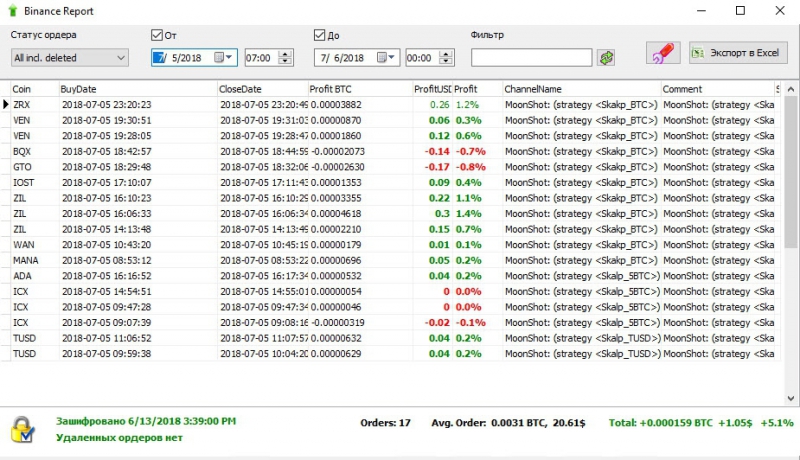Click profit value -0.00002630
Screen dimensions: 800x460
[x=337, y=167]
